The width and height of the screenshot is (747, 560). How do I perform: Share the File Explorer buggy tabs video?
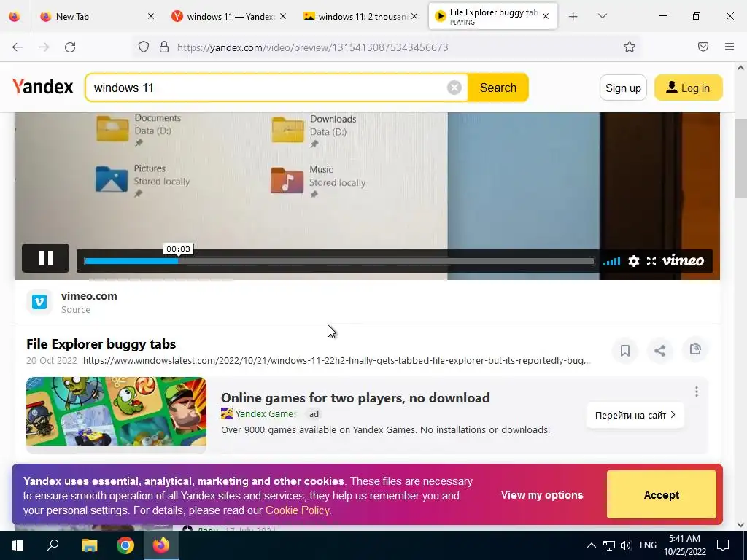pos(659,351)
